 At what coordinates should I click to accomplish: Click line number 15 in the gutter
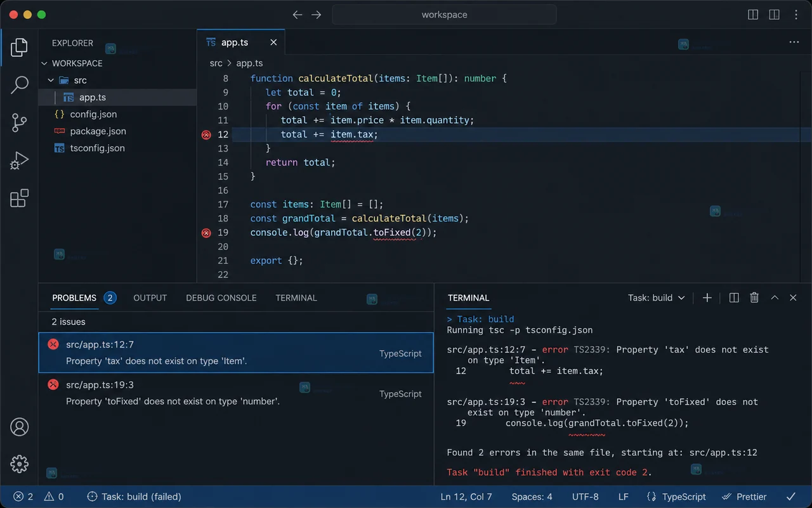pyautogui.click(x=223, y=176)
